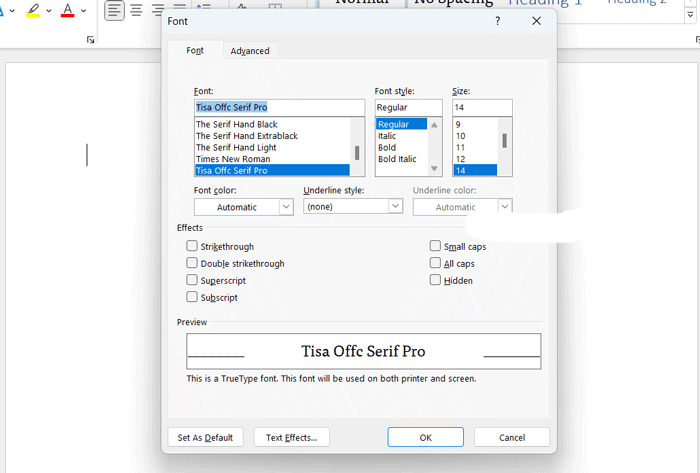This screenshot has width=700, height=473.
Task: Select the center alignment icon
Action: (137, 11)
